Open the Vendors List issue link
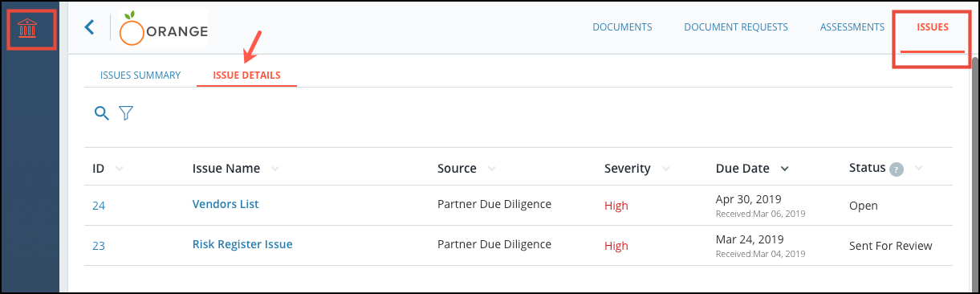Viewport: 980px width, 294px height. tap(226, 204)
